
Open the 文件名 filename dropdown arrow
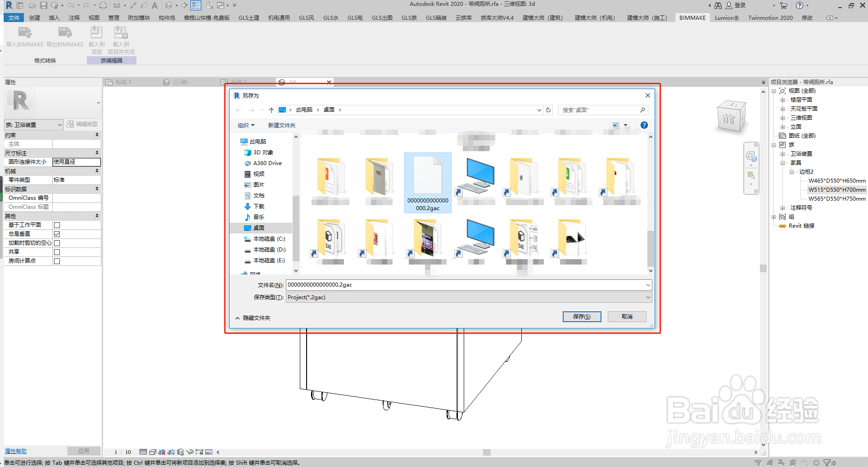[x=648, y=285]
